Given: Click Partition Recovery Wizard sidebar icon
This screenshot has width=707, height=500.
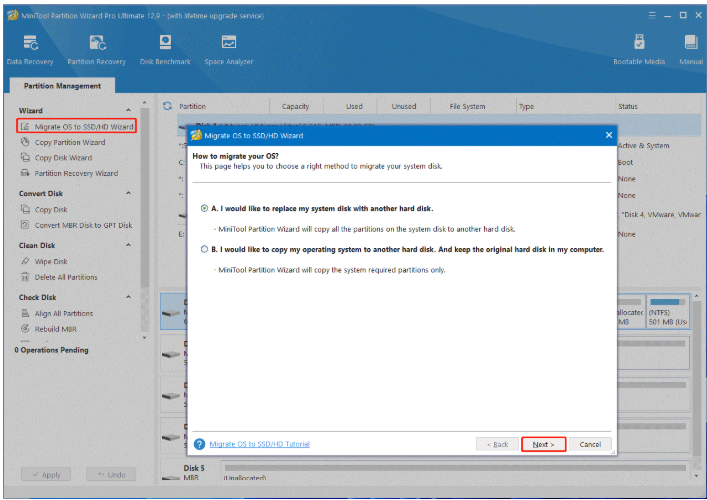Looking at the screenshot, I should click(x=25, y=173).
